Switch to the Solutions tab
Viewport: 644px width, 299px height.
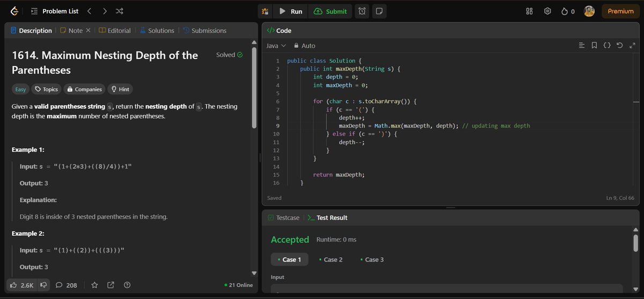coord(157,31)
